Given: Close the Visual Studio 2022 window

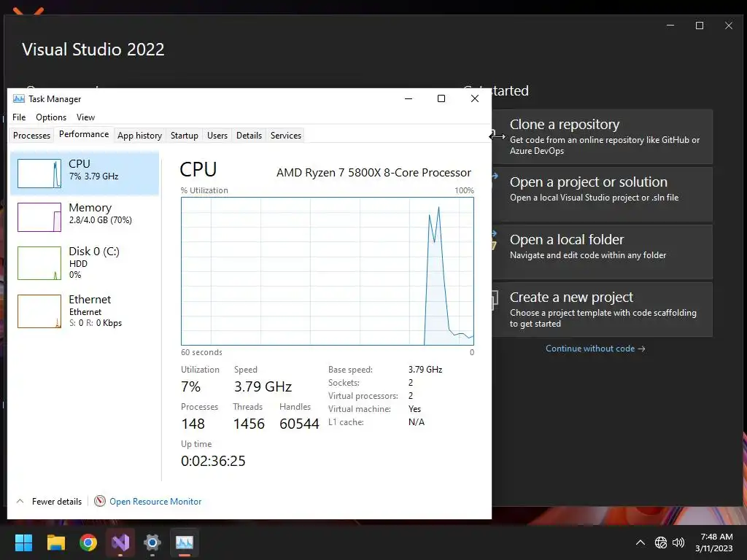Looking at the screenshot, I should point(729,26).
